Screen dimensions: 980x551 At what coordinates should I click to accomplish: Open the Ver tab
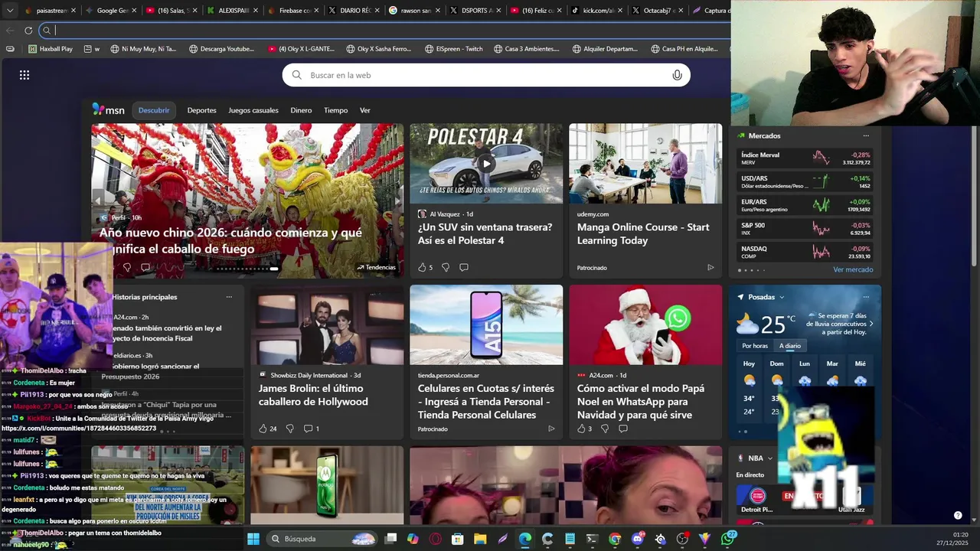(x=365, y=110)
